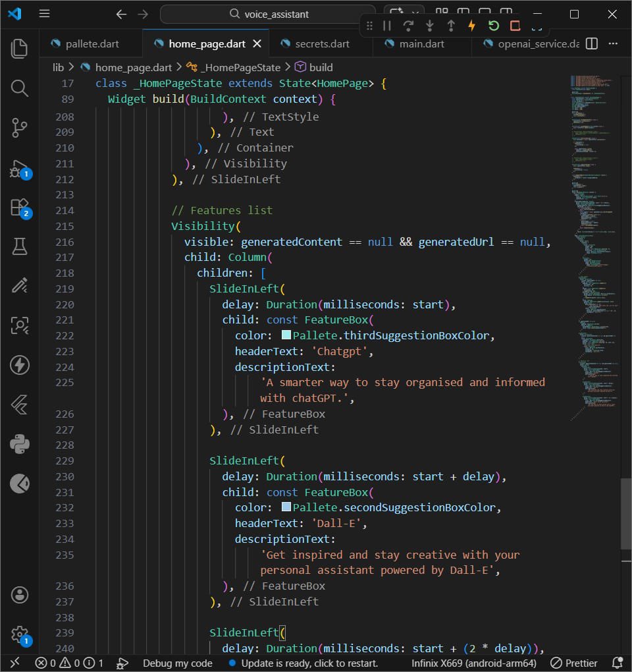Open the Accounts menu in the activity bar
Viewport: 632px width, 672px height.
[19, 595]
